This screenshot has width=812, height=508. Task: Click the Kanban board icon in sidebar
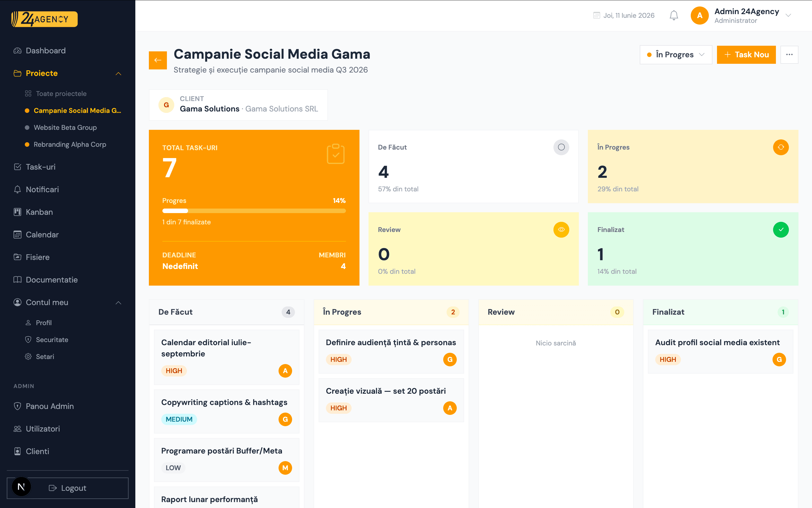click(17, 212)
